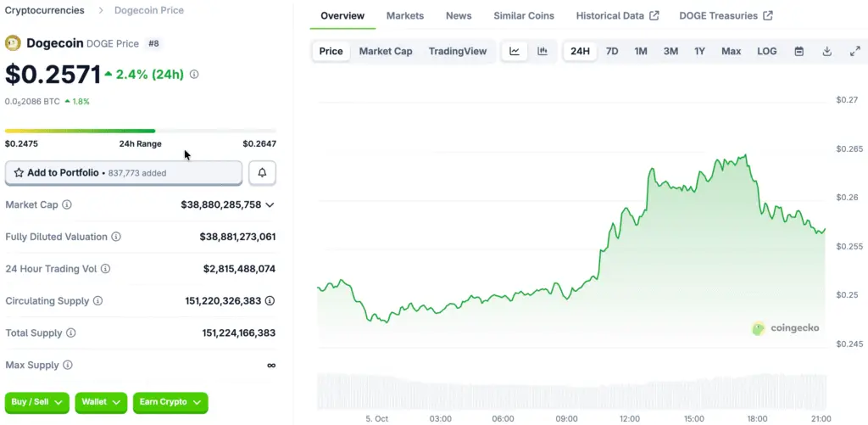Image resolution: width=868 pixels, height=425 pixels.
Task: Open the calendar date range picker
Action: pos(798,51)
